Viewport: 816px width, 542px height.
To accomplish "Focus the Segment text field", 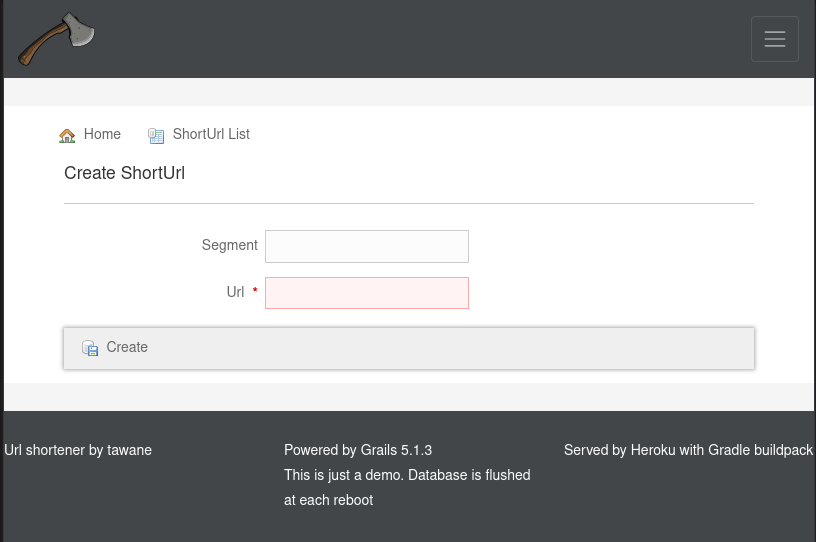I will tap(366, 246).
